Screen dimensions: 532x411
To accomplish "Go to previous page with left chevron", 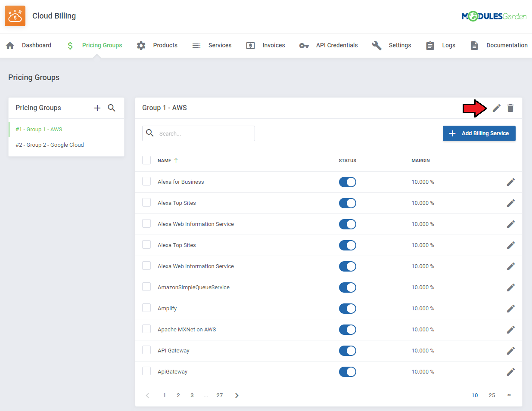I will (147, 396).
